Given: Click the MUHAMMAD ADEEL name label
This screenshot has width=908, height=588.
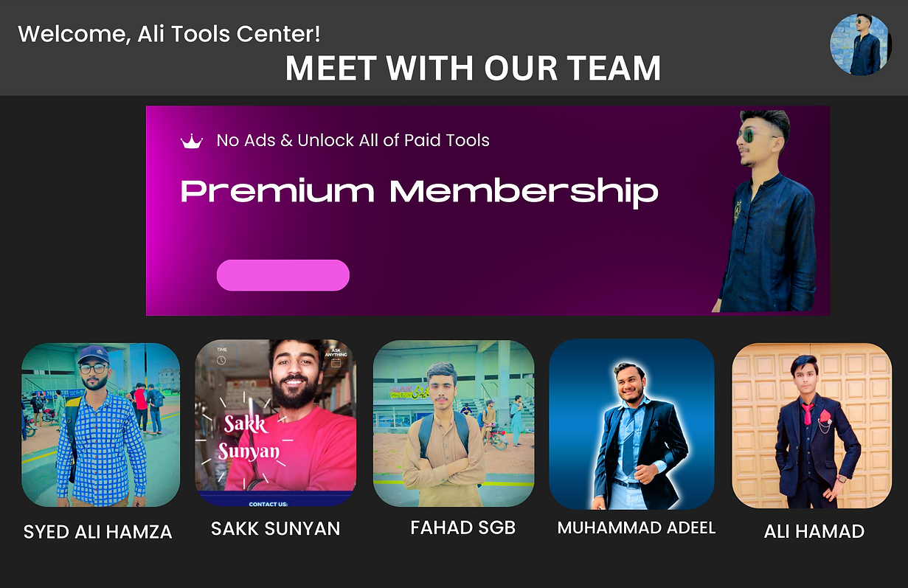Looking at the screenshot, I should click(637, 528).
